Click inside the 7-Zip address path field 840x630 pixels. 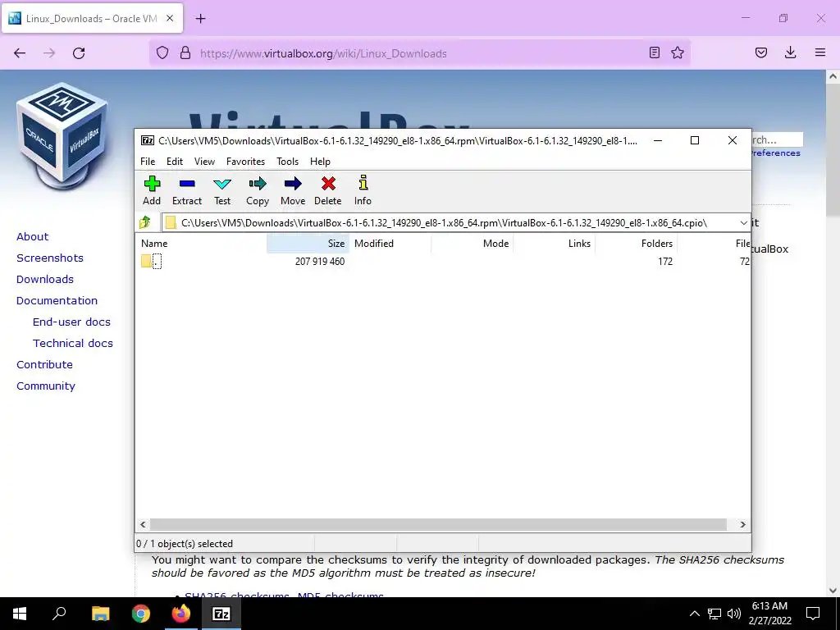[450, 223]
